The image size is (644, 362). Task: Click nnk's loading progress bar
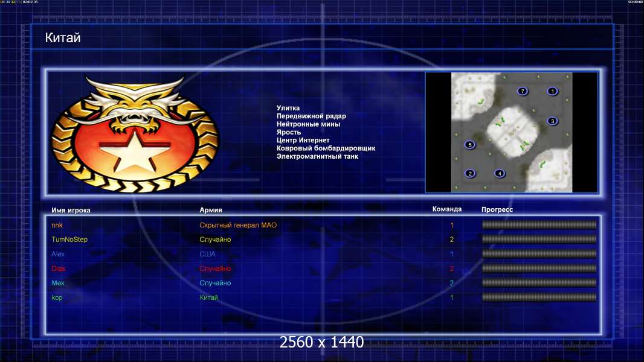point(539,224)
